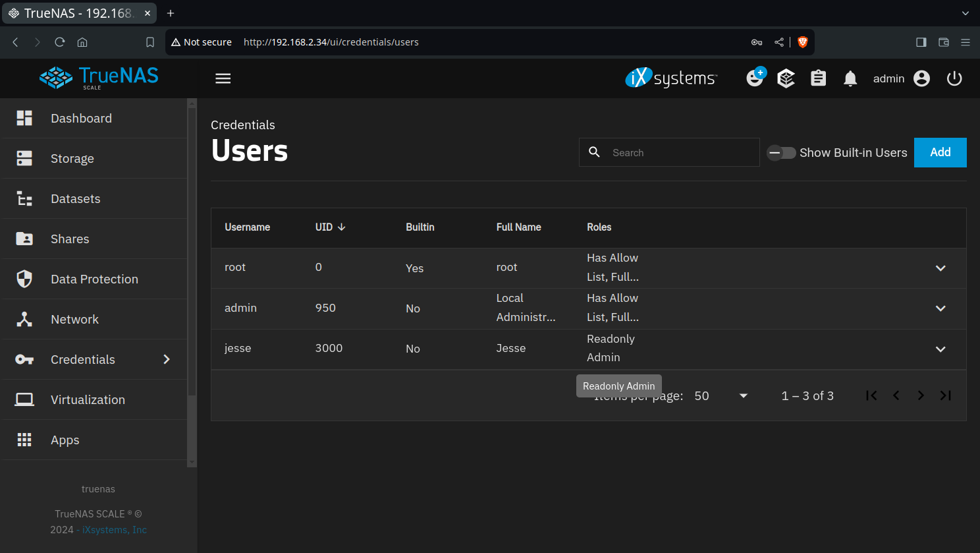Toggle Show Built-in Users switch

coord(782,153)
